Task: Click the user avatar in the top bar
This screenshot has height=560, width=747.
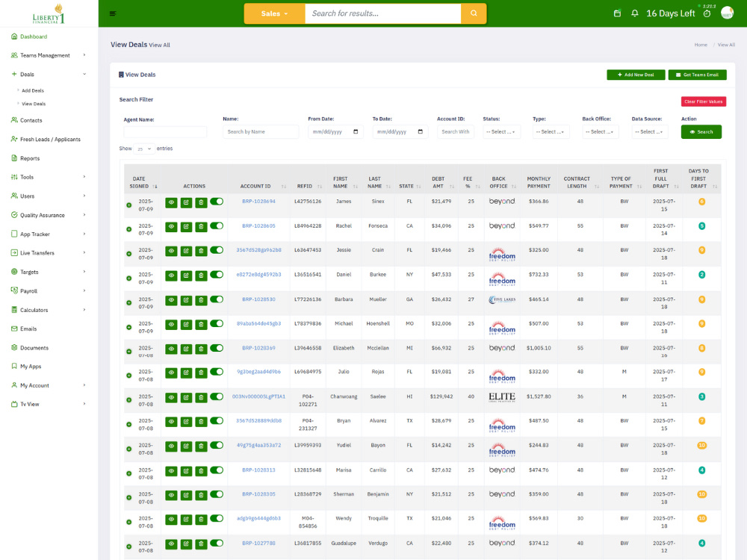Action: 727,13
